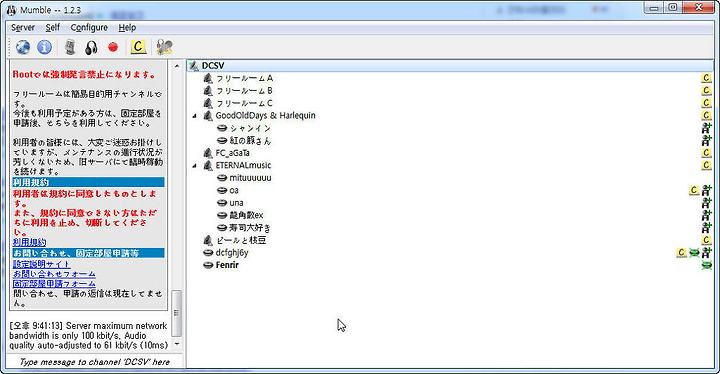Select user 寿司大好き
This screenshot has height=374, width=720.
(250, 227)
